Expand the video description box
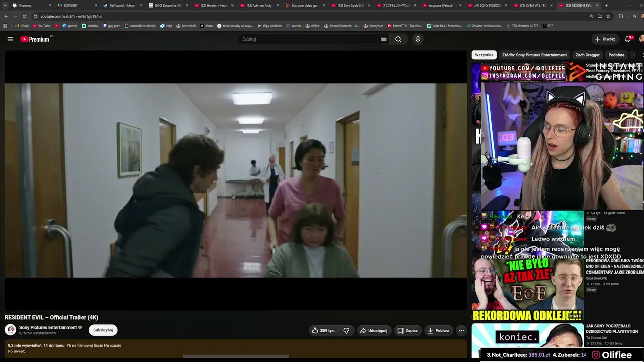This screenshot has height=362, width=644. click(236, 349)
